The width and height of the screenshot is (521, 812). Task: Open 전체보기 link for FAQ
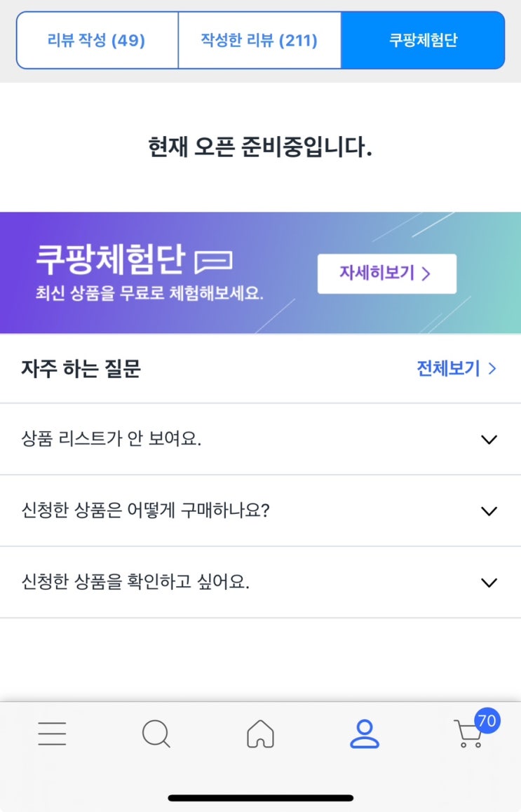[x=449, y=369]
